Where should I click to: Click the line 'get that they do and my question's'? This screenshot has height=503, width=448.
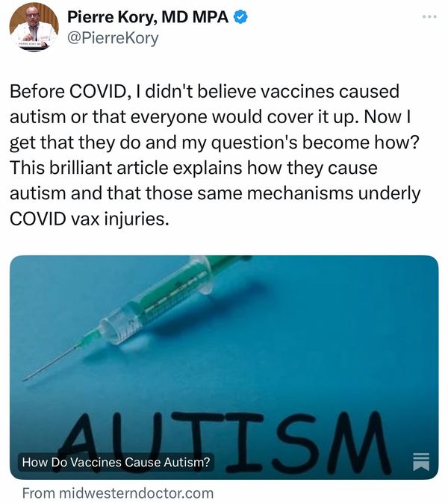click(214, 143)
